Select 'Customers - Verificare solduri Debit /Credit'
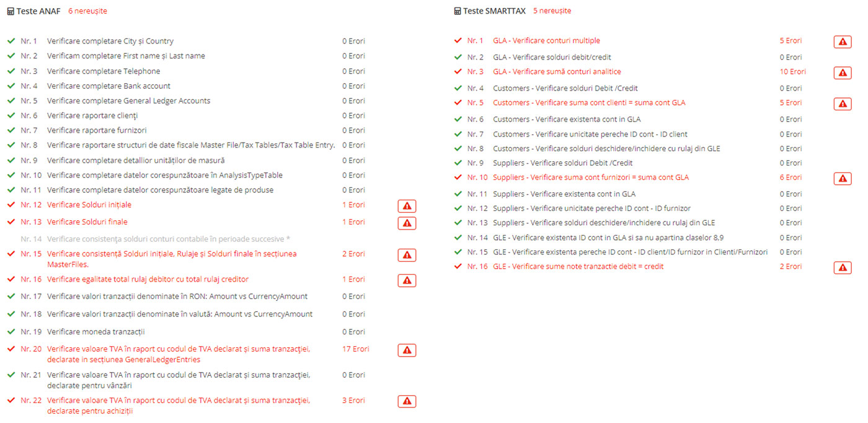The image size is (868, 423). coord(565,88)
